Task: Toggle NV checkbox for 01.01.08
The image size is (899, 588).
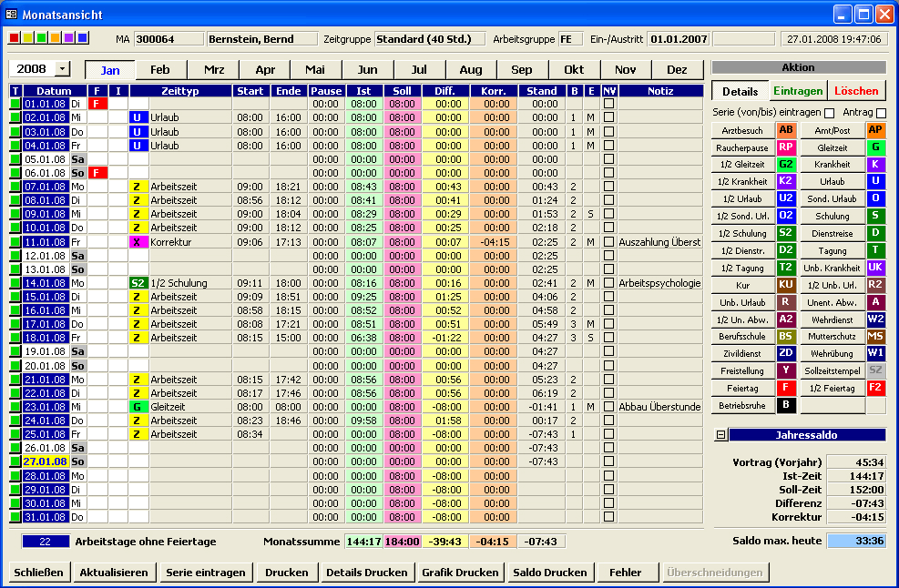Action: 608,104
